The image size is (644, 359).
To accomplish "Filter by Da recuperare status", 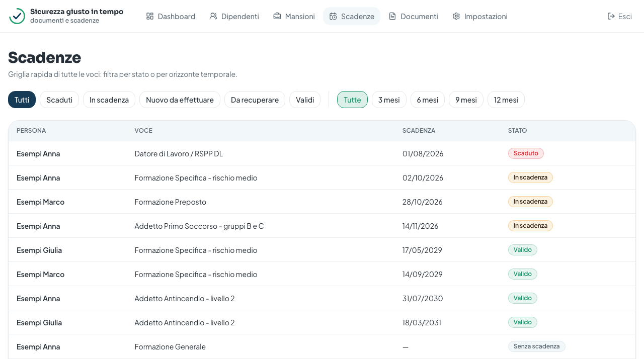I will (255, 100).
